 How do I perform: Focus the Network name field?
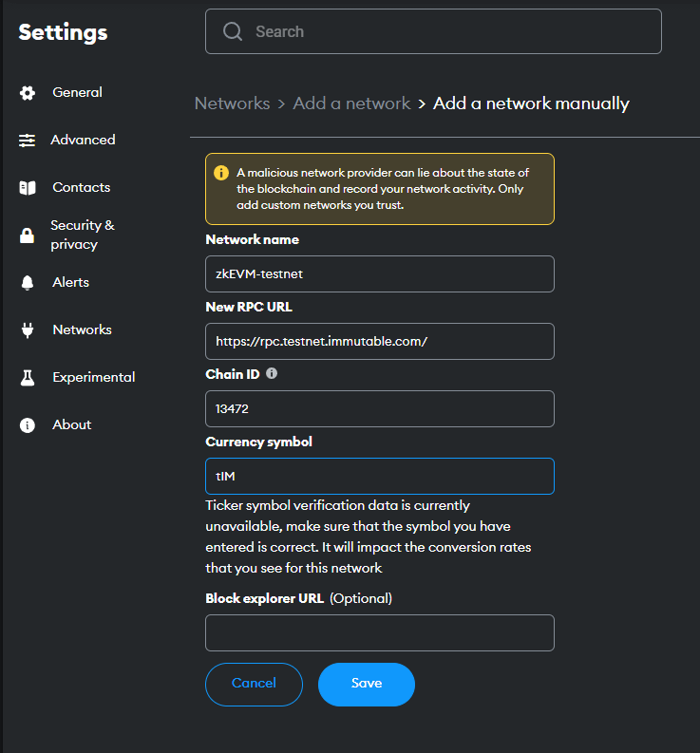coord(379,273)
